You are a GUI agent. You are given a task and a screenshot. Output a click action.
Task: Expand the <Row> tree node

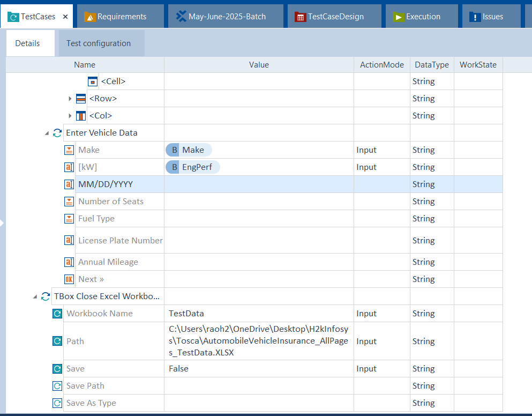(x=70, y=99)
